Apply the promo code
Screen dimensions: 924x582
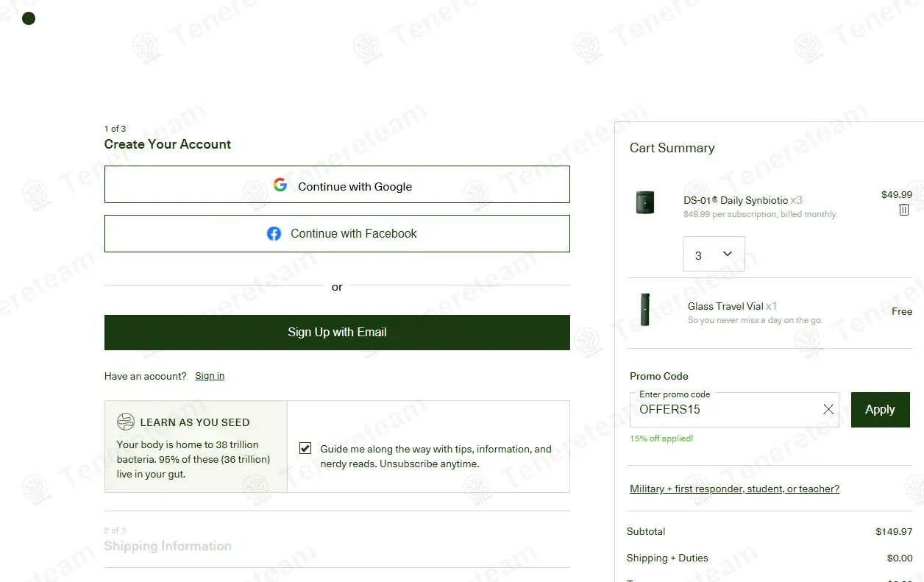[880, 410]
